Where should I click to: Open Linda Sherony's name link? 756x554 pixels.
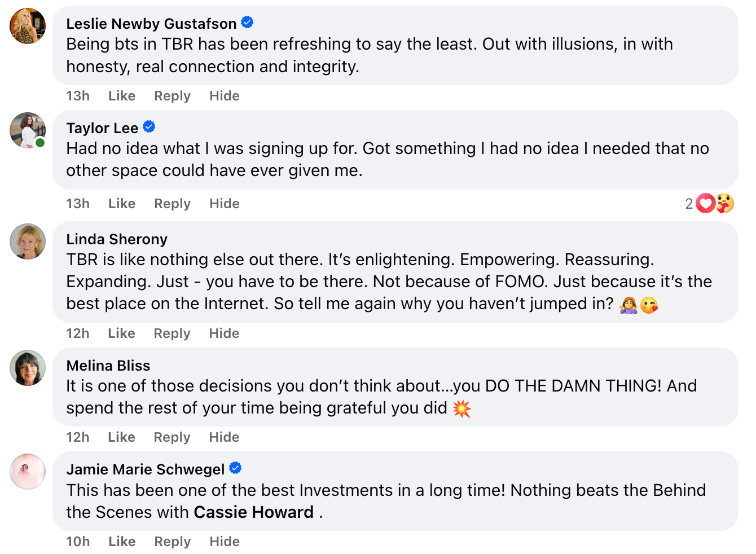pyautogui.click(x=117, y=239)
